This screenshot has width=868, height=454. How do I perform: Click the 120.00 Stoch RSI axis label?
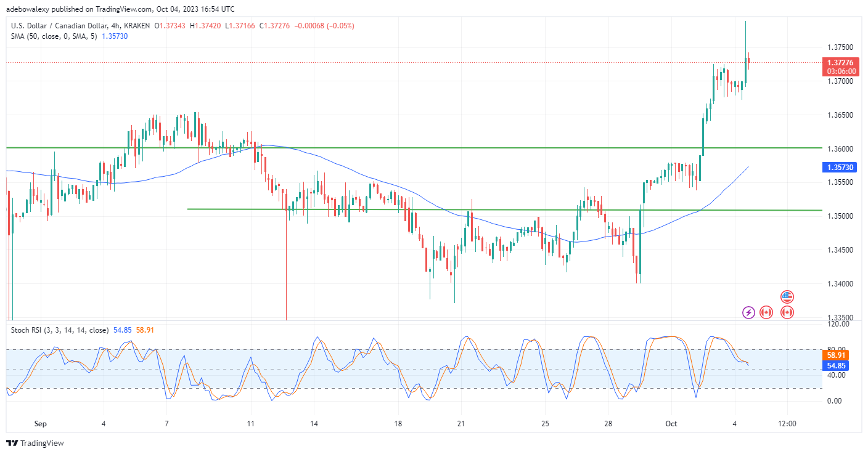[x=837, y=323]
